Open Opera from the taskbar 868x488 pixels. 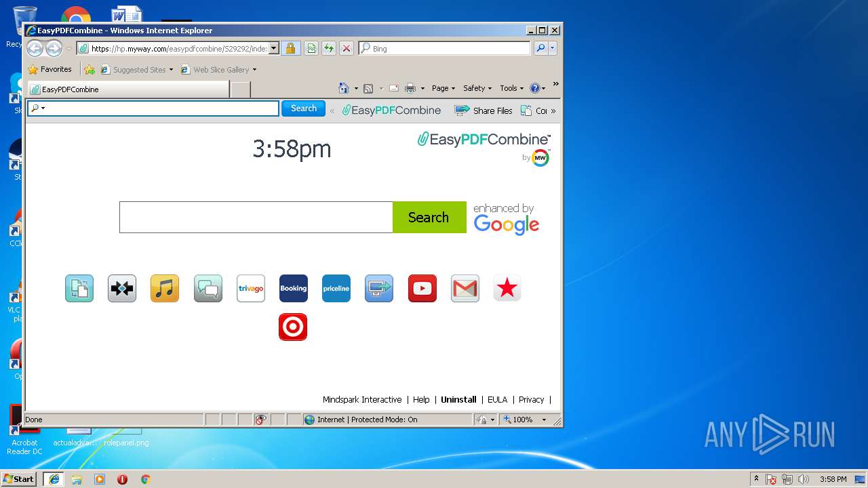[122, 479]
